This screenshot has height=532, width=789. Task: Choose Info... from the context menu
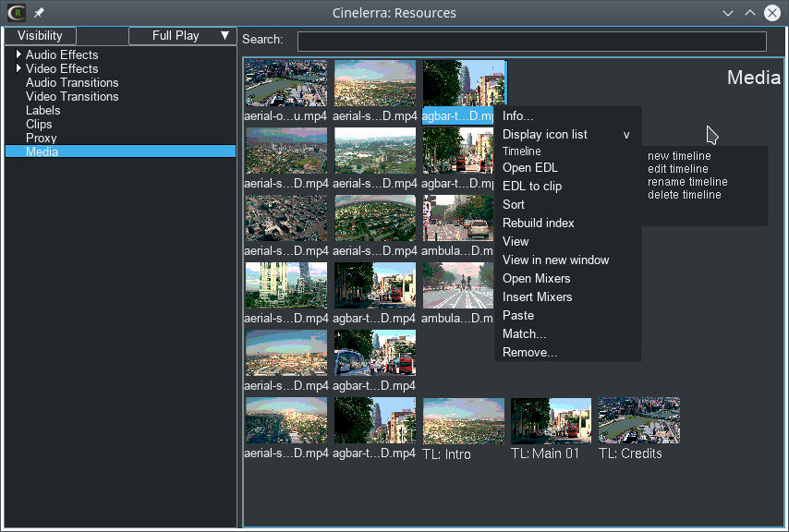pyautogui.click(x=518, y=116)
